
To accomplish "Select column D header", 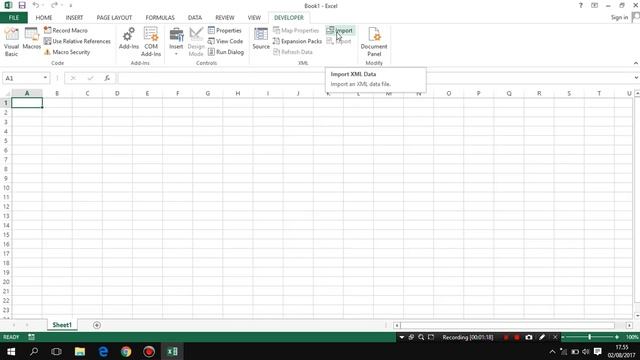I will tap(117, 93).
